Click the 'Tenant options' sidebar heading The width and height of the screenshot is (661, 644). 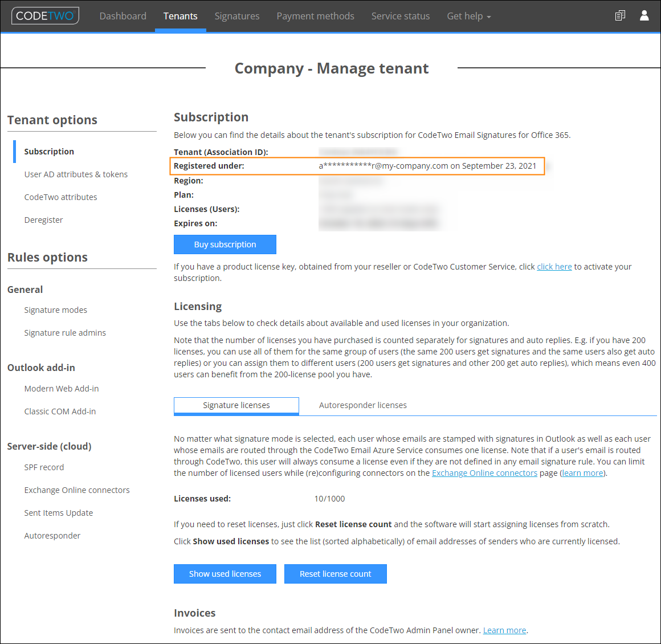point(52,120)
